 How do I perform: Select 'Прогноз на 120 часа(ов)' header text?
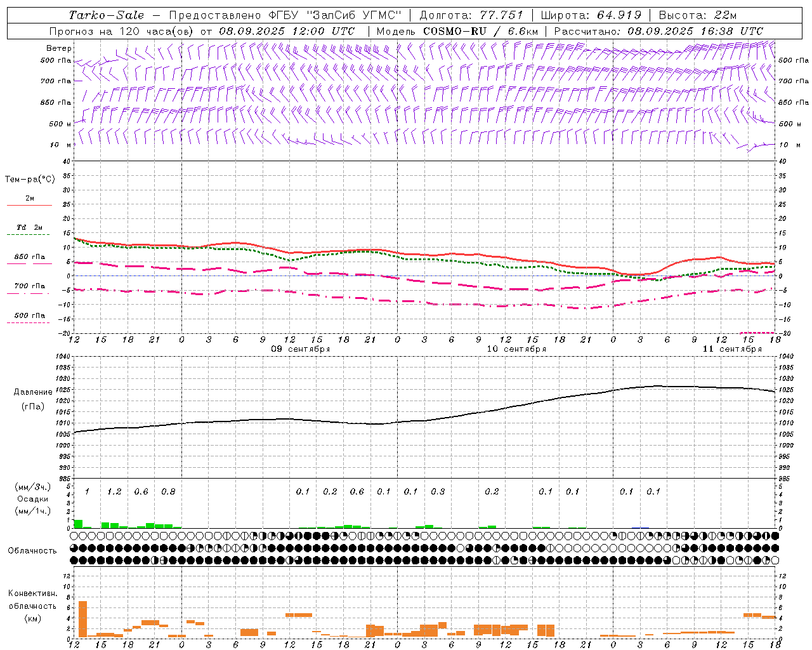click(x=122, y=31)
